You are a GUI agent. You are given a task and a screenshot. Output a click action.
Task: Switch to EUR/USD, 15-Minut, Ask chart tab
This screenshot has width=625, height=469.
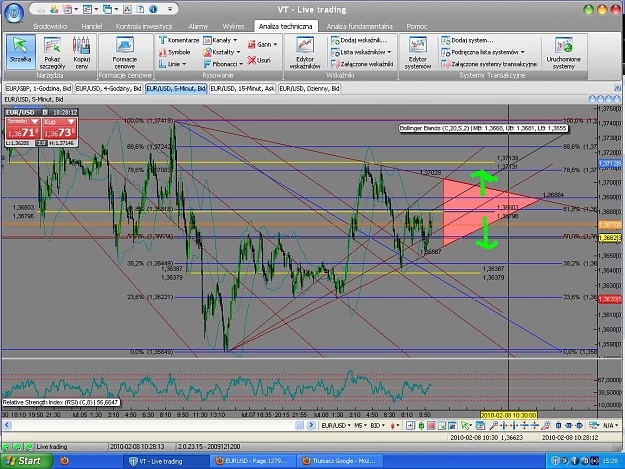click(242, 88)
